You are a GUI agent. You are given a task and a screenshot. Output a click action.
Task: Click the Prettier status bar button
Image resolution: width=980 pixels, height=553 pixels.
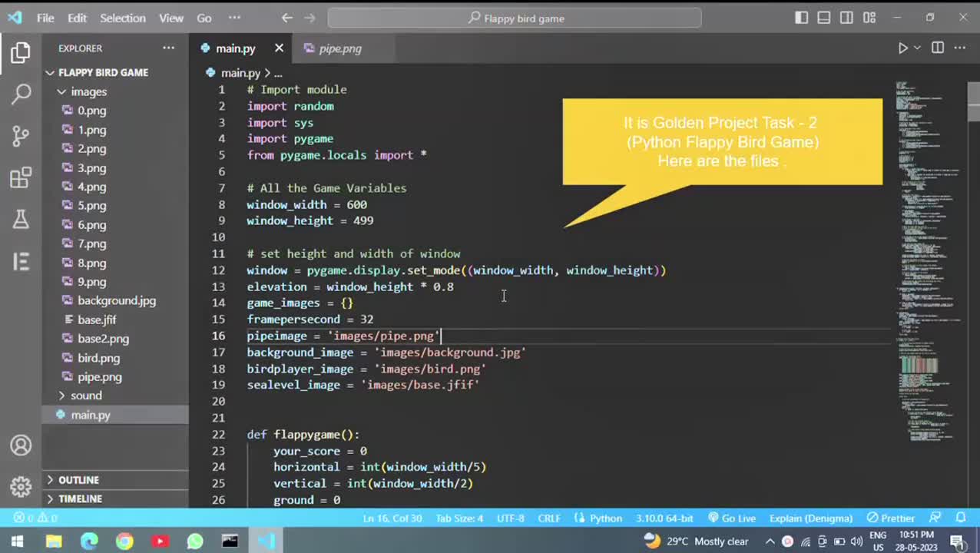point(891,518)
